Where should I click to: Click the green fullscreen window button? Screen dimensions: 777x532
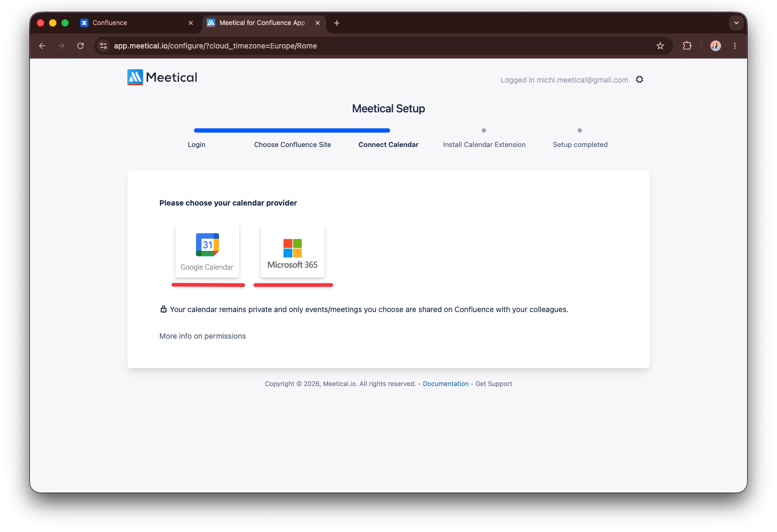[x=65, y=23]
